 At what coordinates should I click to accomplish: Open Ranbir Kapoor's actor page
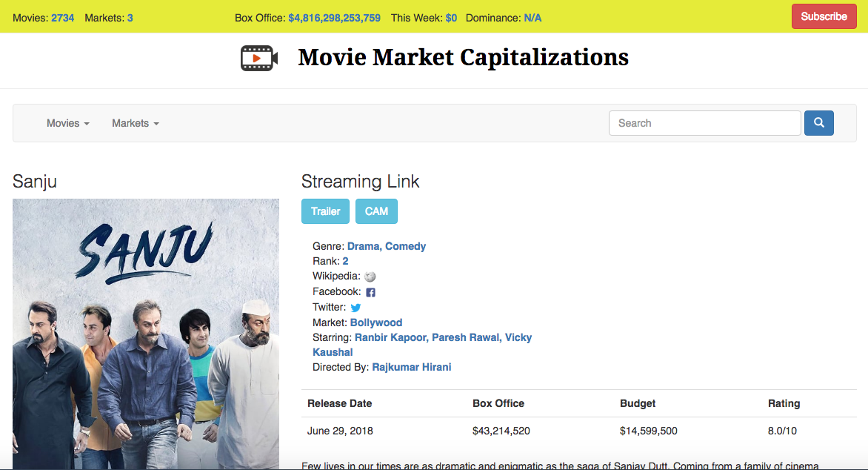point(390,337)
